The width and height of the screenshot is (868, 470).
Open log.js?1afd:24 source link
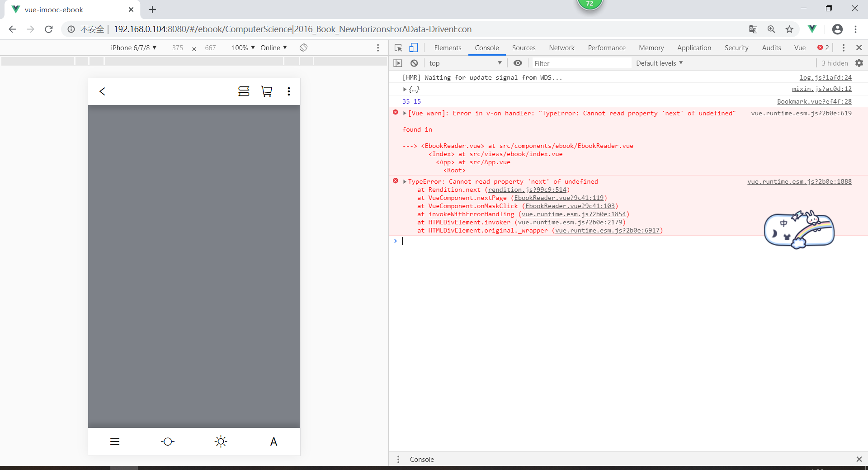pyautogui.click(x=826, y=77)
